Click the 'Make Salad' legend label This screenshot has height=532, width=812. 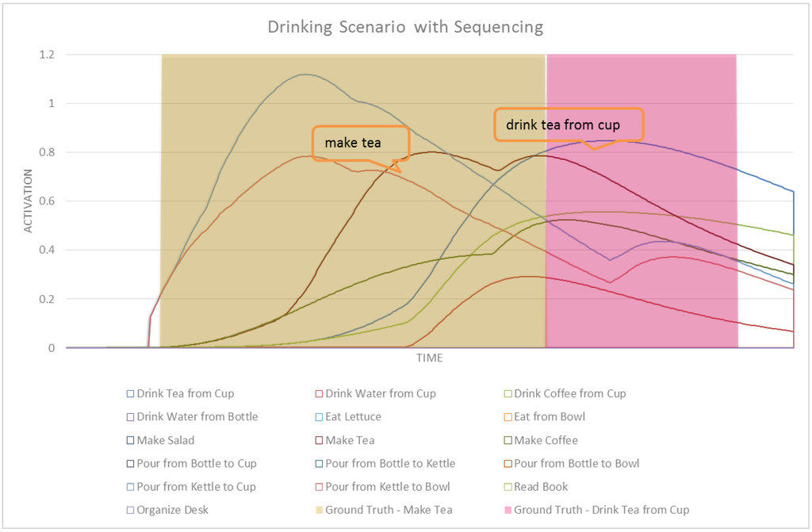click(165, 440)
